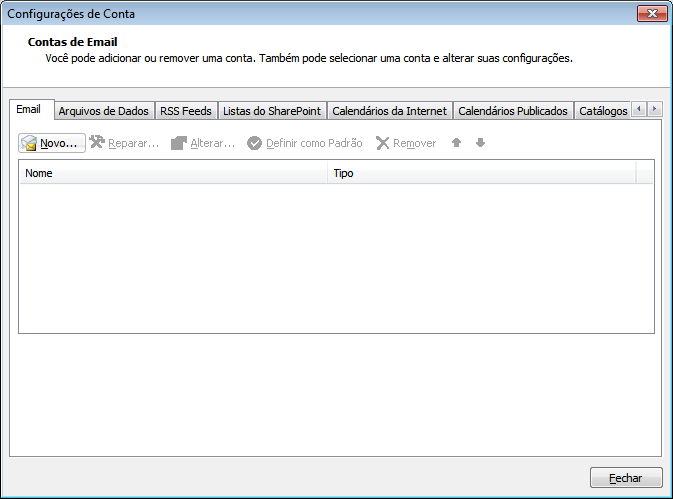The height and width of the screenshot is (499, 673).
Task: Click the Reparar repair tools icon
Action: [x=97, y=143]
